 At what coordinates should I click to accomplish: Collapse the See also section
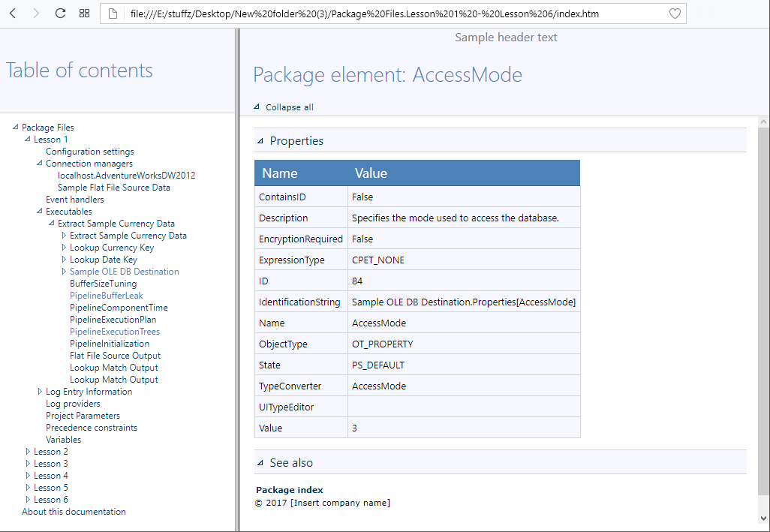pyautogui.click(x=260, y=462)
